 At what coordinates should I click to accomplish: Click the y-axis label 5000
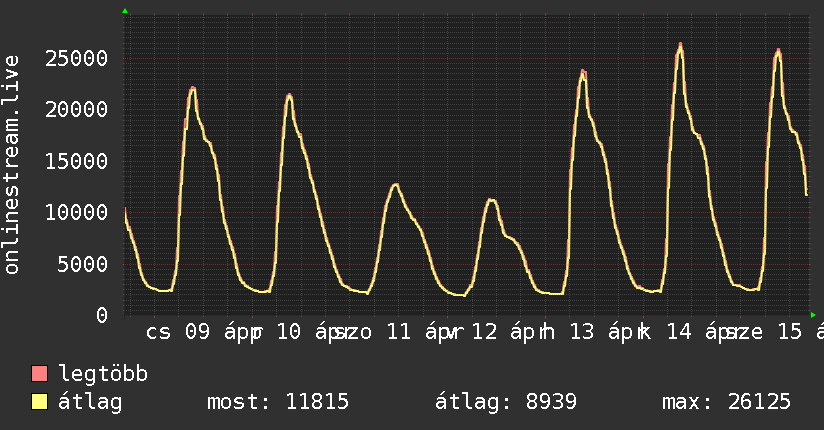pos(83,264)
